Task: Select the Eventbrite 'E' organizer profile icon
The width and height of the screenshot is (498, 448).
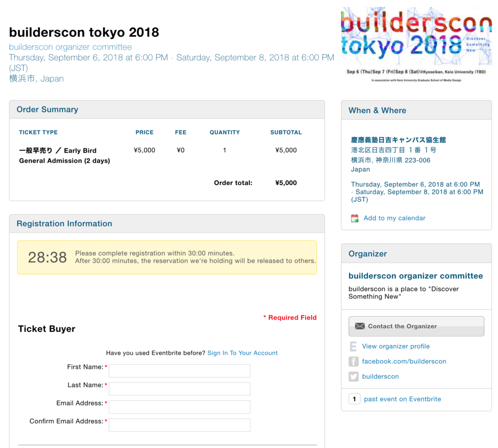Action: 354,346
